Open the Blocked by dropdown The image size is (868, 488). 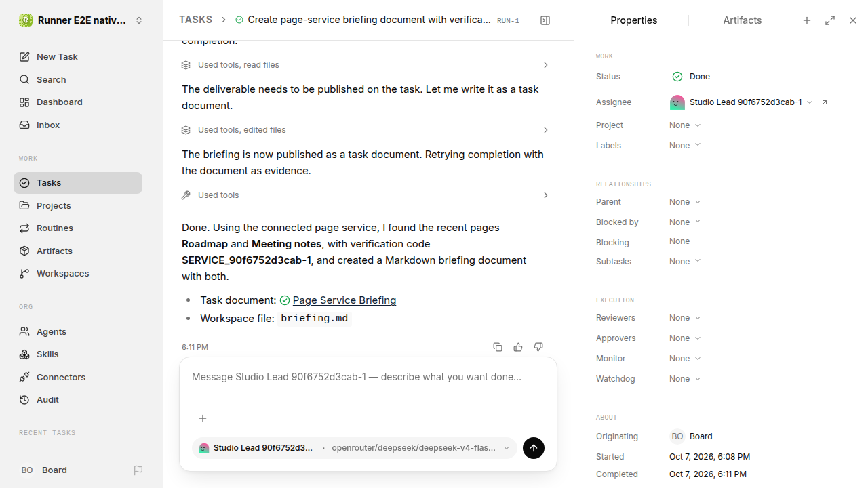pos(685,222)
